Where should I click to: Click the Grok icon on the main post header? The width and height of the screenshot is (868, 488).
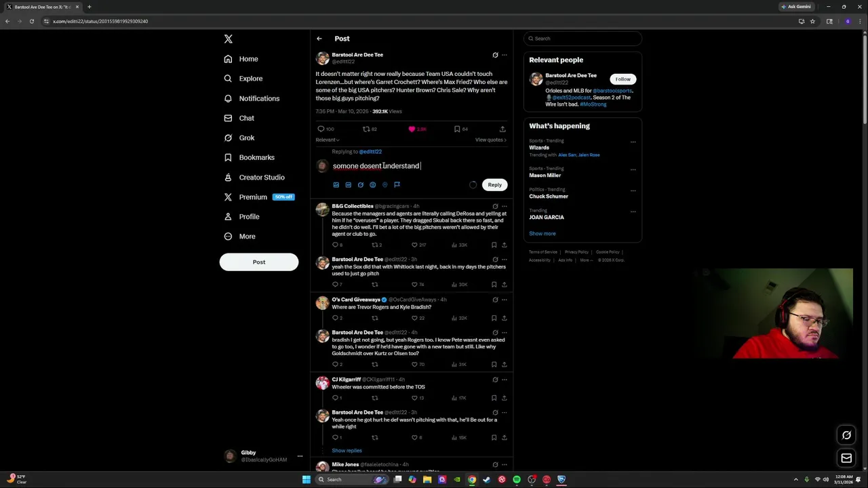click(495, 55)
